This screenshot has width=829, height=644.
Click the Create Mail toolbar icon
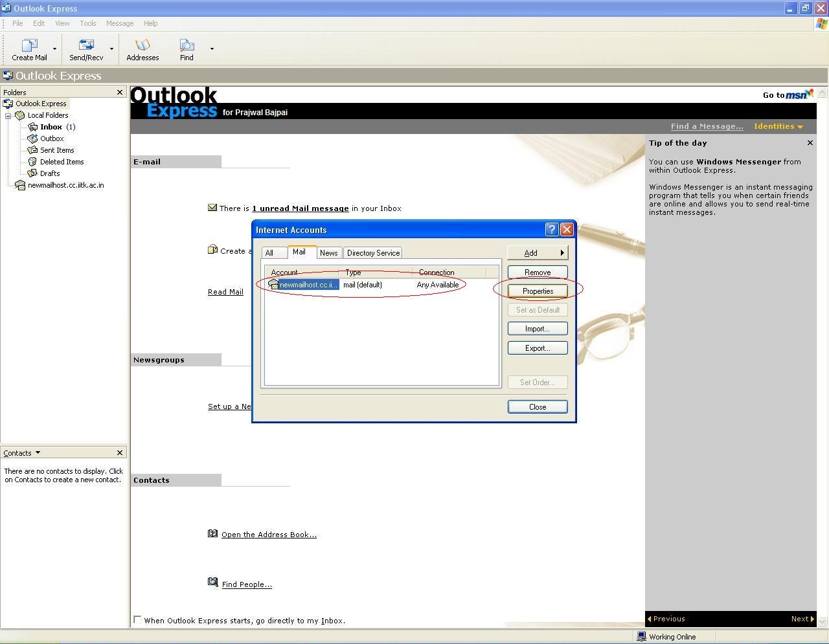point(29,45)
